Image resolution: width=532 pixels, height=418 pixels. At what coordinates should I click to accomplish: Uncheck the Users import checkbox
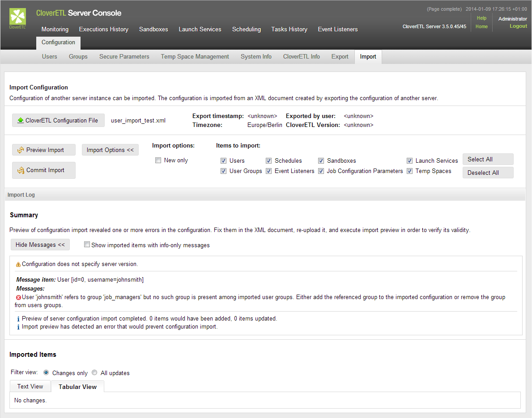pos(223,160)
